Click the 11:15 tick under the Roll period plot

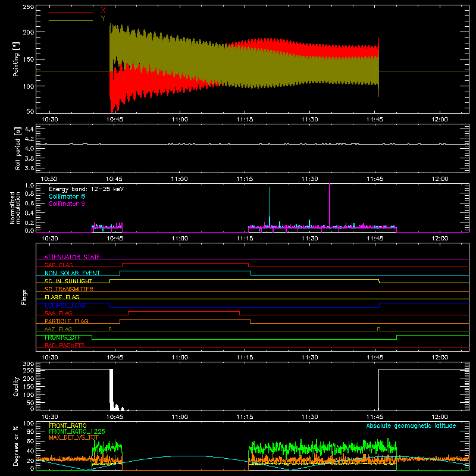[245, 179]
